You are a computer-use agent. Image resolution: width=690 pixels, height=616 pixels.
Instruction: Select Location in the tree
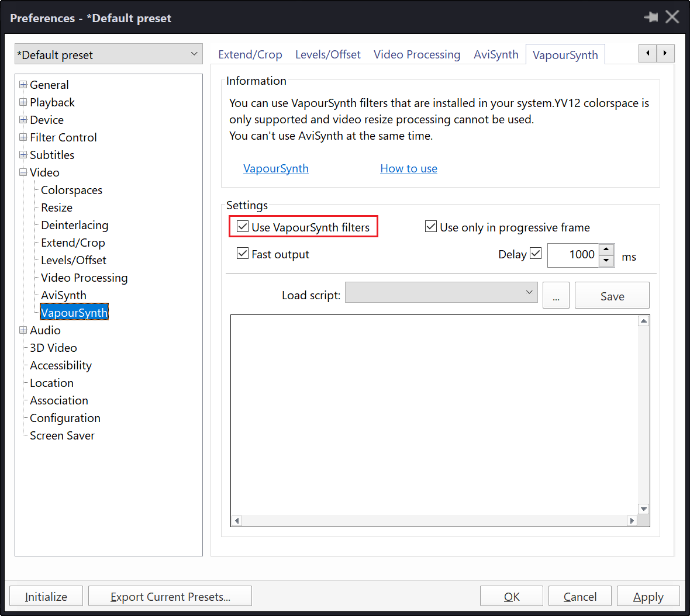[x=51, y=383]
